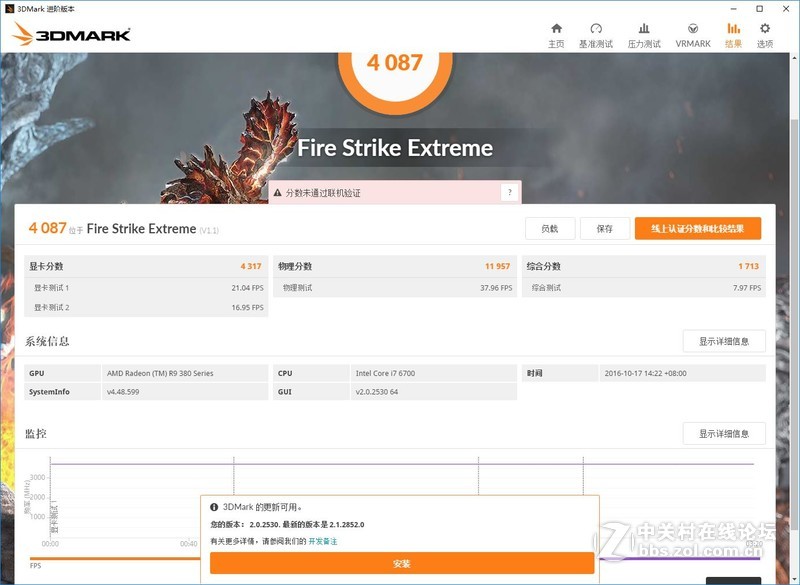Click the 4 087 score circle
This screenshot has height=585, width=800.
pos(395,62)
